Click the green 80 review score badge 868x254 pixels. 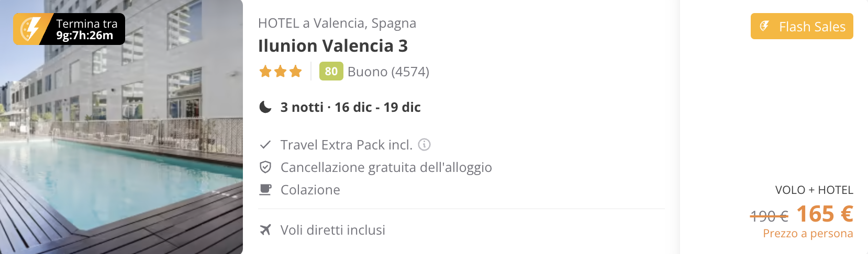[x=331, y=71]
